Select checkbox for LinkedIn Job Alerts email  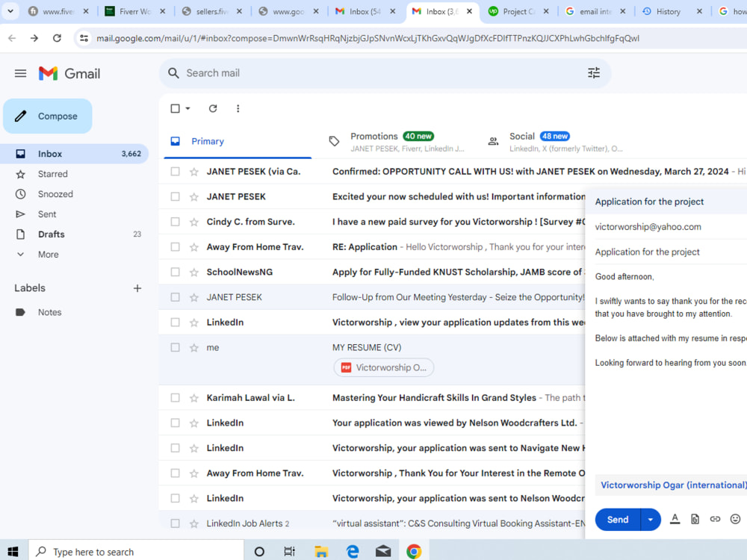[x=176, y=523]
